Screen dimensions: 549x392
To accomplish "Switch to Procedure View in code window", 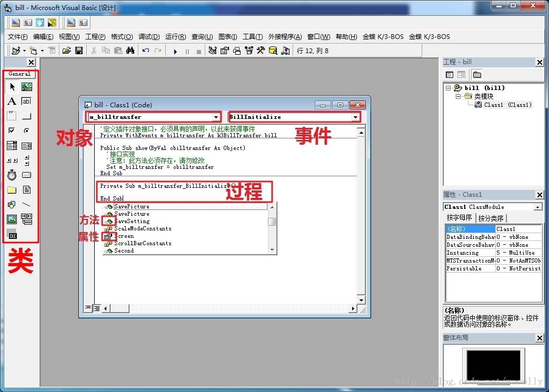I will point(88,308).
